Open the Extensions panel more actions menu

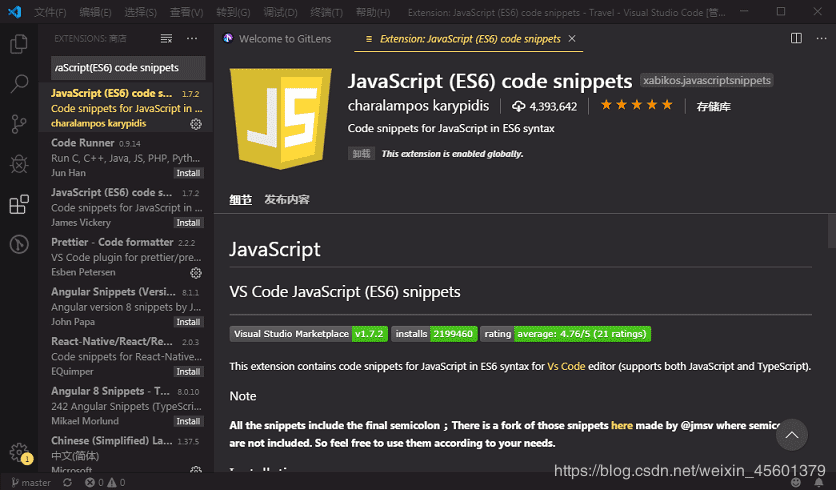point(193,38)
